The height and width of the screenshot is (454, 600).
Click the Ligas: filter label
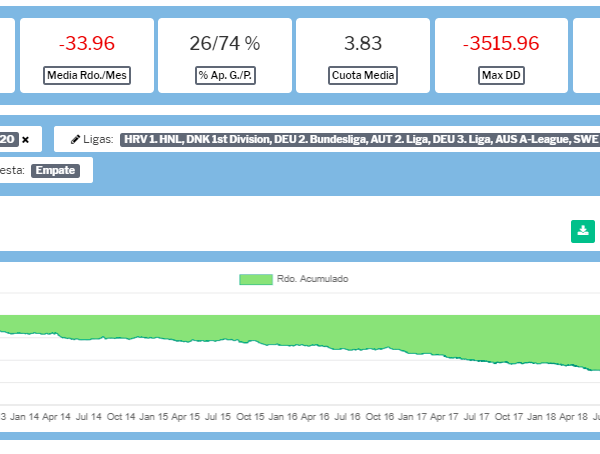tap(98, 139)
